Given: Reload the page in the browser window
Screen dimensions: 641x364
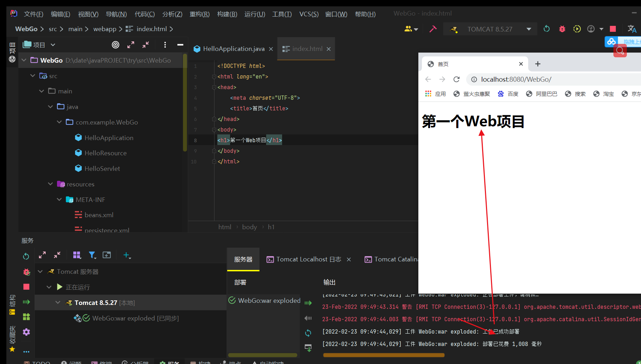Looking at the screenshot, I should pos(457,79).
